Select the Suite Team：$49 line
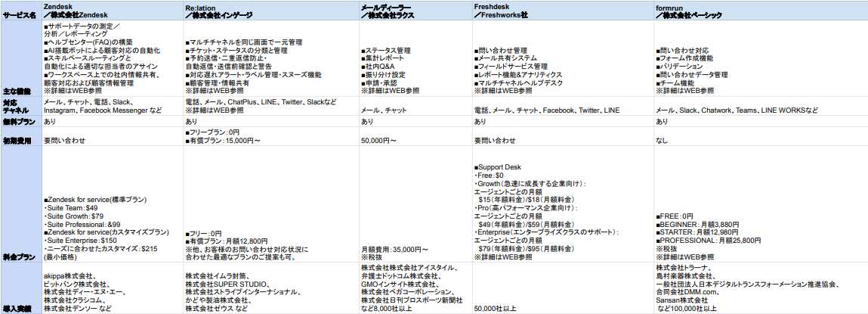Image resolution: width=868 pixels, height=314 pixels. pos(72,208)
